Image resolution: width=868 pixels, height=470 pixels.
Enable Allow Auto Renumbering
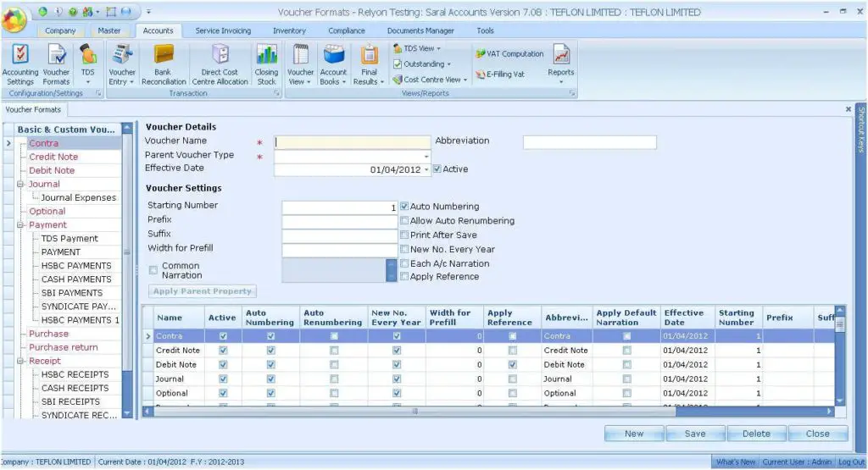click(404, 221)
